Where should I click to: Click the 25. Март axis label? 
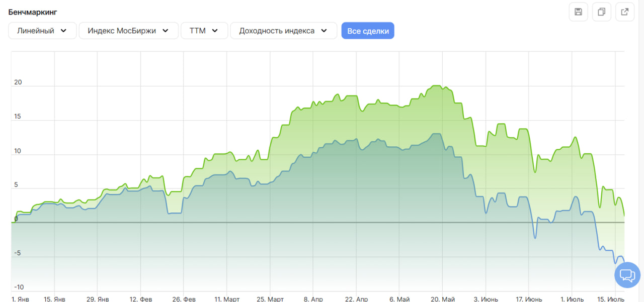[x=270, y=299]
